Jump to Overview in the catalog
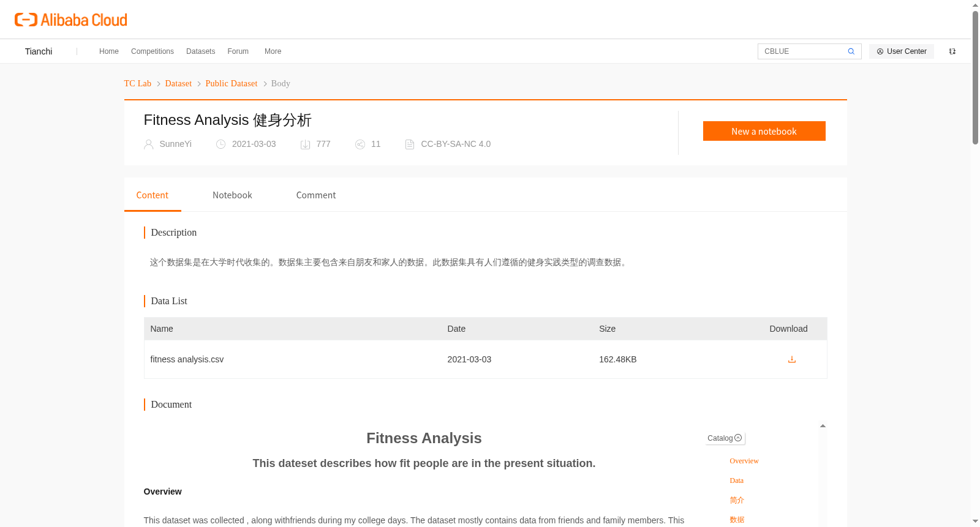Screen dimensions: 980x527 click(x=744, y=461)
